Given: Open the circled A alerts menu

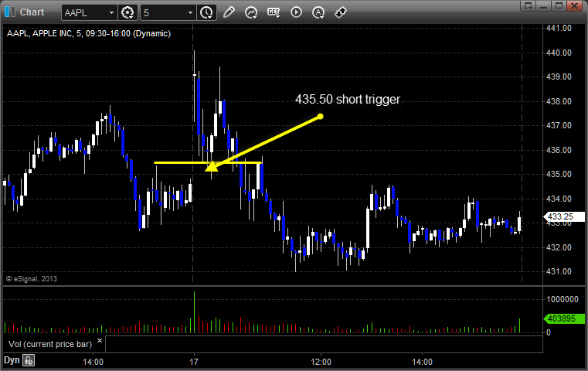Looking at the screenshot, I should pos(318,12).
